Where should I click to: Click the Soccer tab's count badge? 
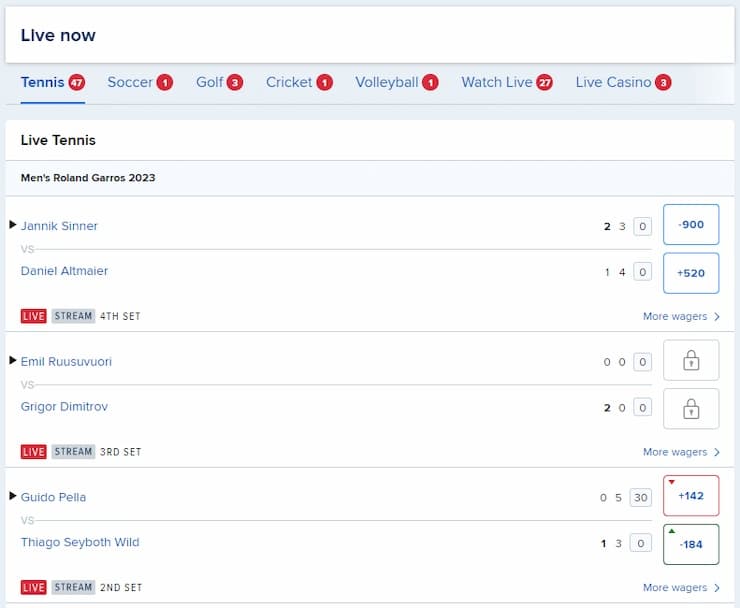pyautogui.click(x=165, y=83)
